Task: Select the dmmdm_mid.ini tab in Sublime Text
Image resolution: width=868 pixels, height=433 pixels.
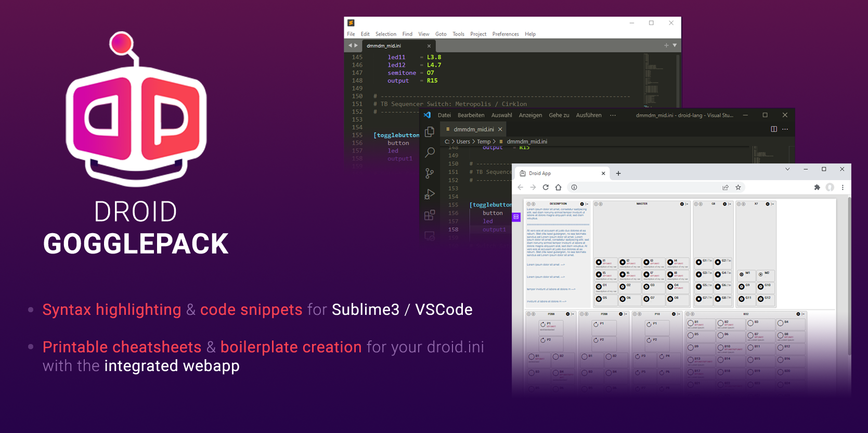Action: 398,46
